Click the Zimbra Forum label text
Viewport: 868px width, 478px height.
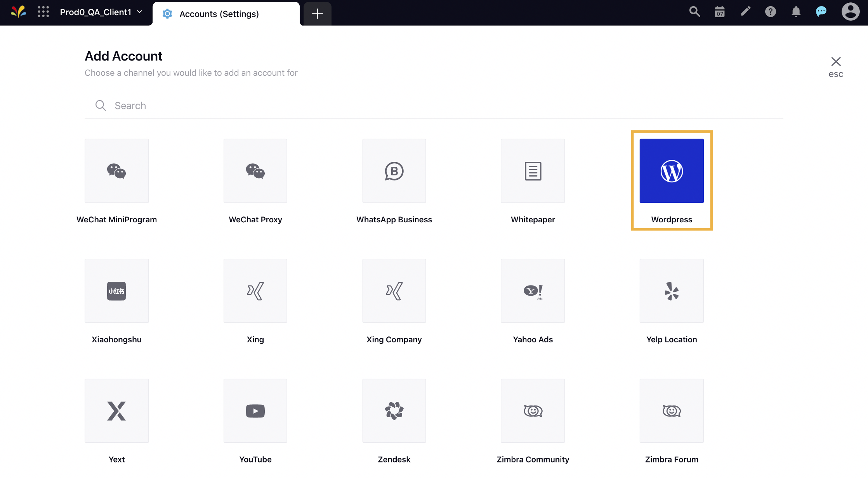[x=672, y=459]
